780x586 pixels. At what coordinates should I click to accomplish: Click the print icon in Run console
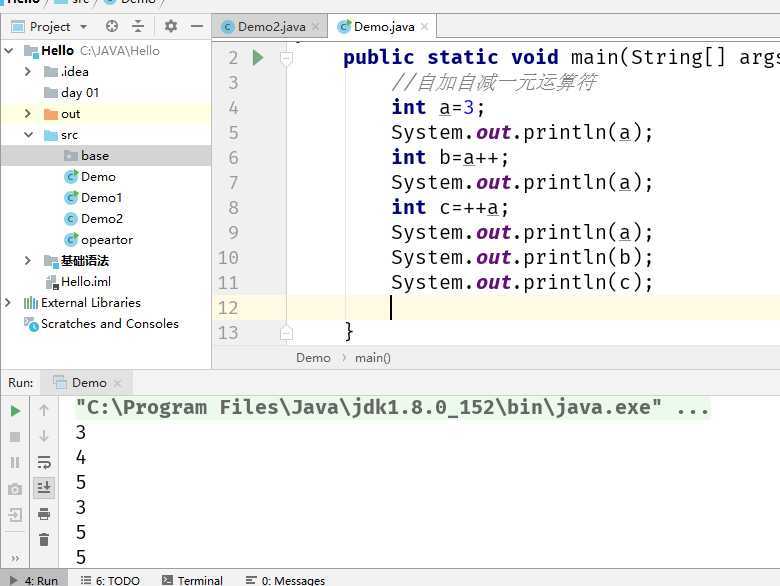pos(44,514)
